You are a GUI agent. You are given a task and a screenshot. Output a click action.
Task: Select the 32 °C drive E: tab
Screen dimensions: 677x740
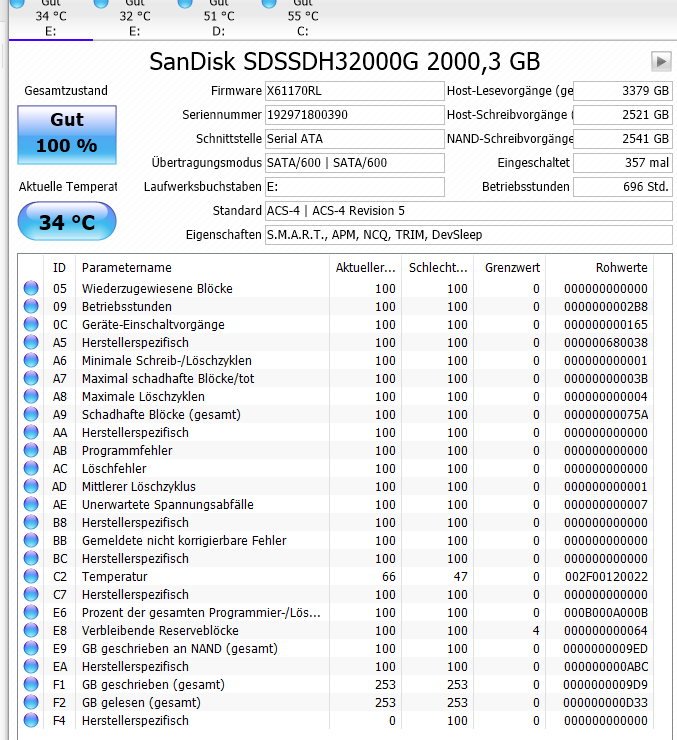coord(135,19)
